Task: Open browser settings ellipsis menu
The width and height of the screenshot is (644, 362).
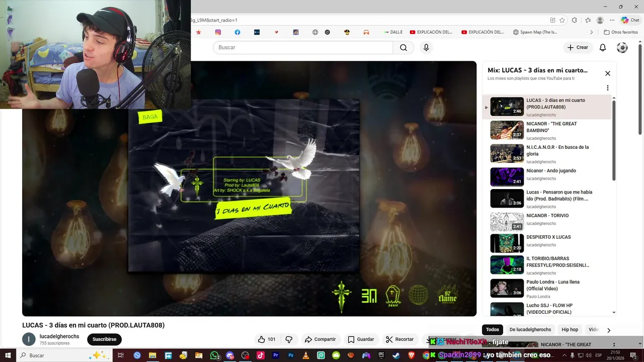Action: click(612, 20)
